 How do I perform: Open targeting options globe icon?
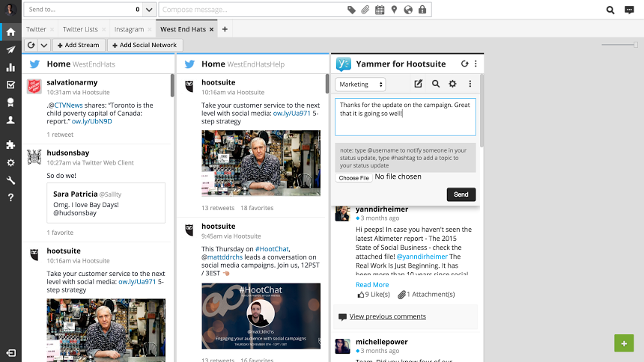coord(408,10)
